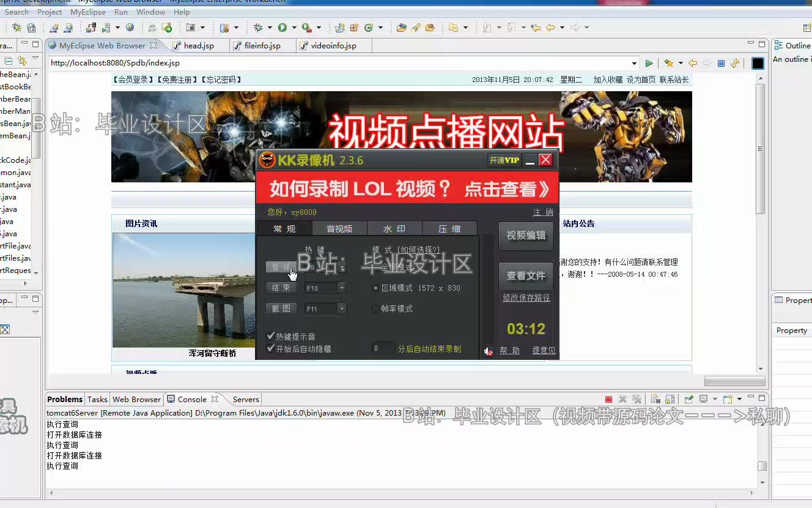Open the F10 hotkey dropdown

coord(342,288)
